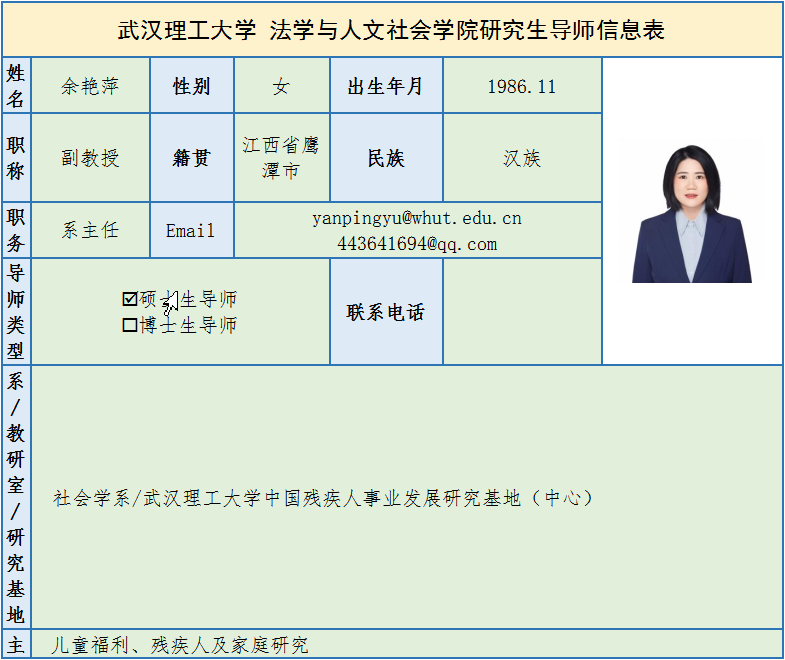Click the 性别 label cell
The height and width of the screenshot is (660, 785).
[x=191, y=86]
